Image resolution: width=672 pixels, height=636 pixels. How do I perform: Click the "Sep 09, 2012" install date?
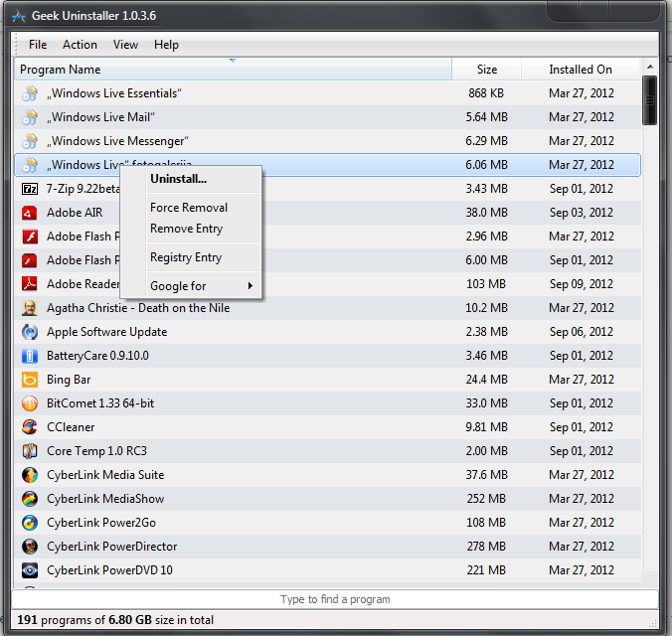pyautogui.click(x=582, y=284)
